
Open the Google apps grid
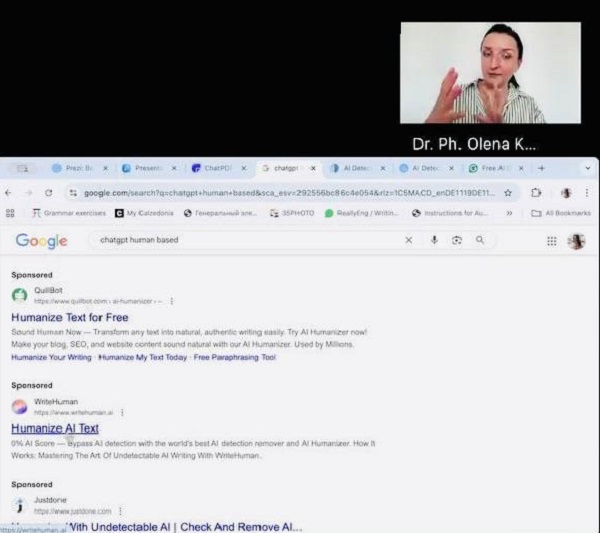[551, 241]
